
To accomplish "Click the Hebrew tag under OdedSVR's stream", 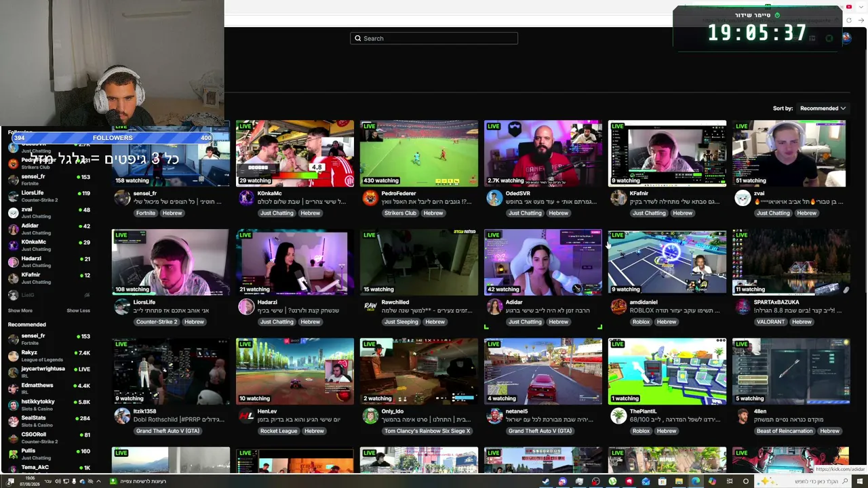I will click(x=559, y=213).
